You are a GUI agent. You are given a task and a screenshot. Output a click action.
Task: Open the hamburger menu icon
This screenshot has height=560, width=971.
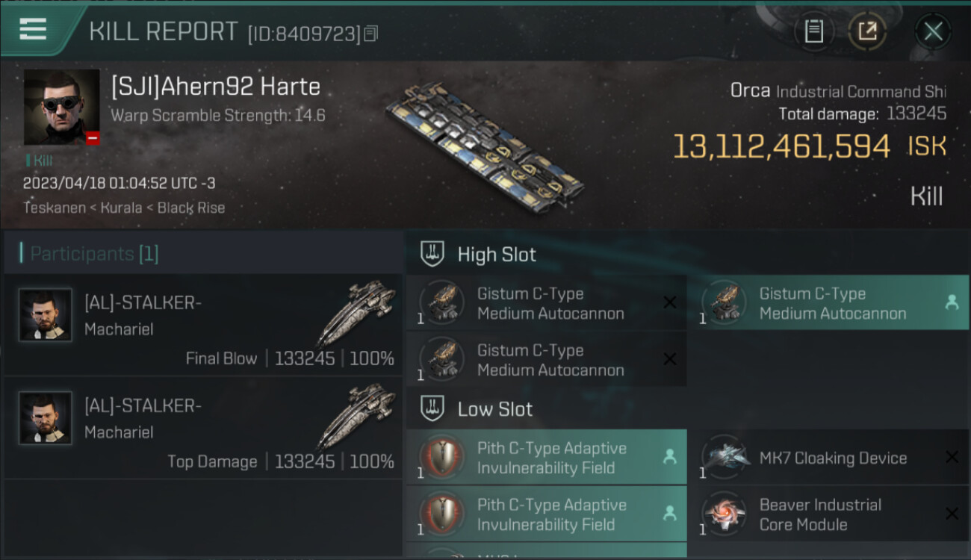click(x=33, y=29)
